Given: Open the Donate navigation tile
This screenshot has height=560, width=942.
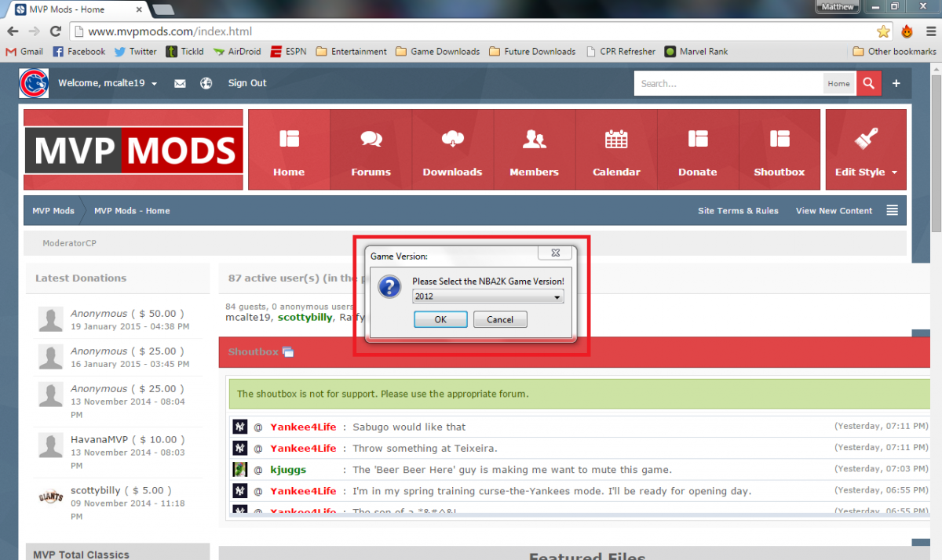Looking at the screenshot, I should click(x=698, y=150).
